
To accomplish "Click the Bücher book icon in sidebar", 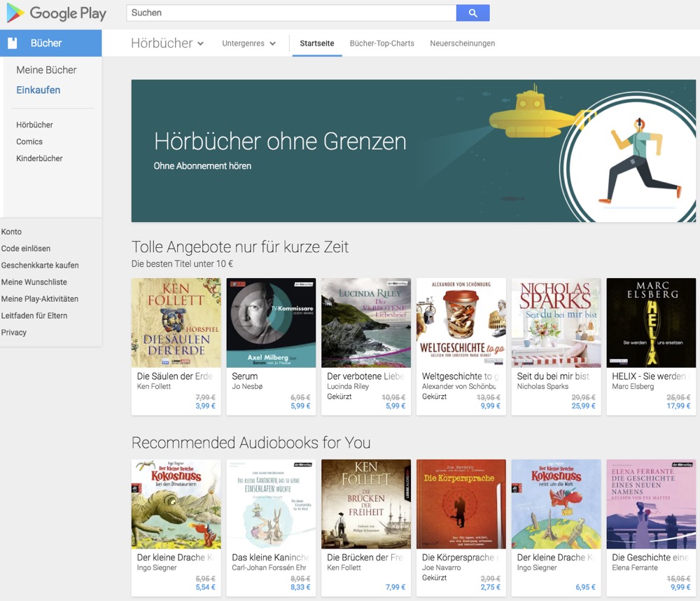I will (13, 43).
